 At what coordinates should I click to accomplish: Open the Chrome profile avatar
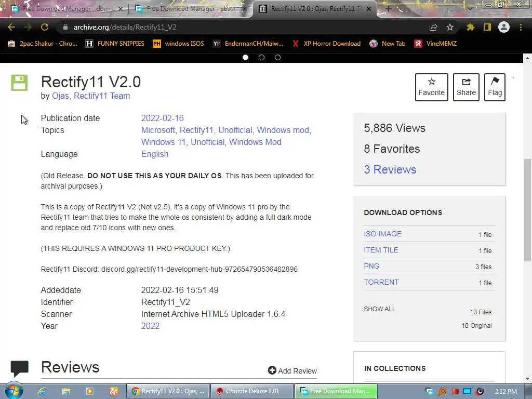point(504,27)
